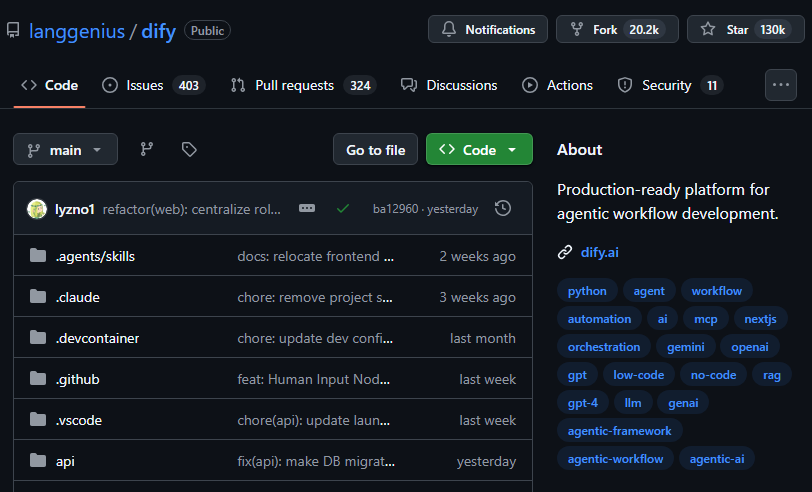Open the Actions tab
Image resolution: width=812 pixels, height=492 pixels.
557,85
